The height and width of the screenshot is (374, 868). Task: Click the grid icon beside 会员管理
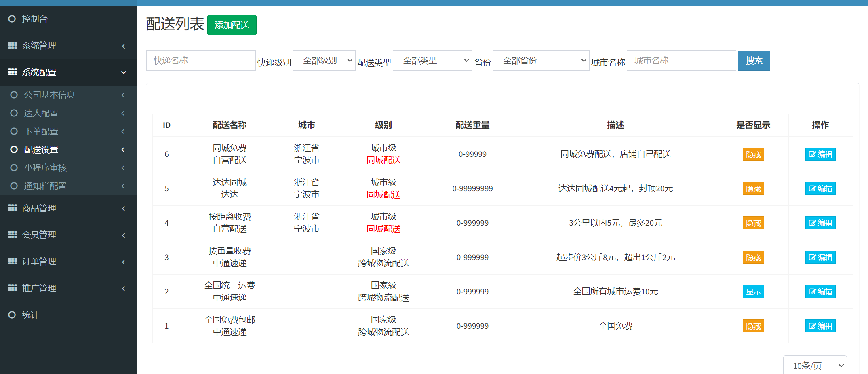pyautogui.click(x=13, y=235)
